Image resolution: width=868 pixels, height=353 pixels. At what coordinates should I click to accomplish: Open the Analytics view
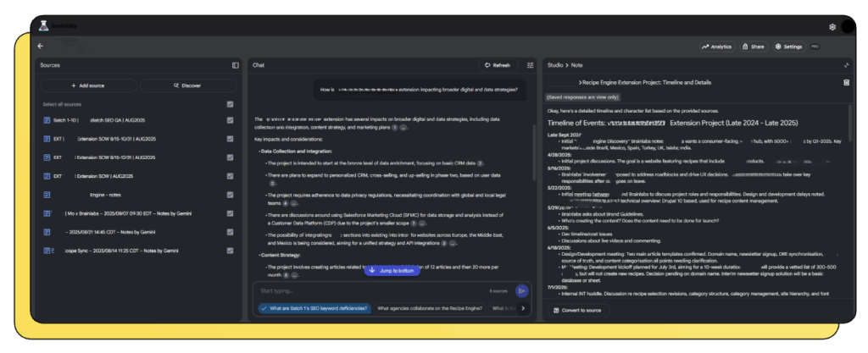tap(716, 47)
